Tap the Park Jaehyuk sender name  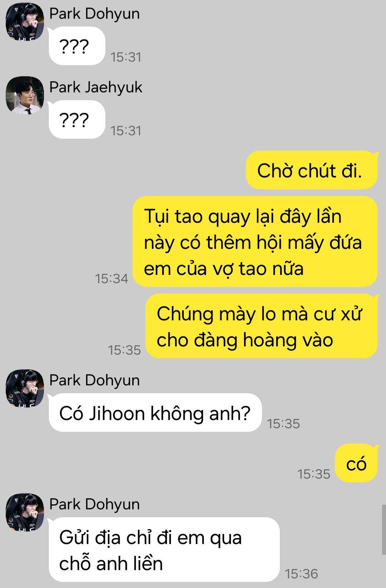point(96,87)
